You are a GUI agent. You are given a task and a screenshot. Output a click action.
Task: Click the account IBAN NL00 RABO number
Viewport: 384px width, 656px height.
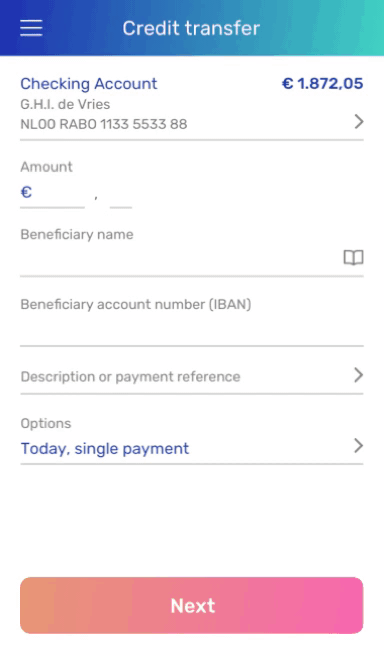point(104,124)
